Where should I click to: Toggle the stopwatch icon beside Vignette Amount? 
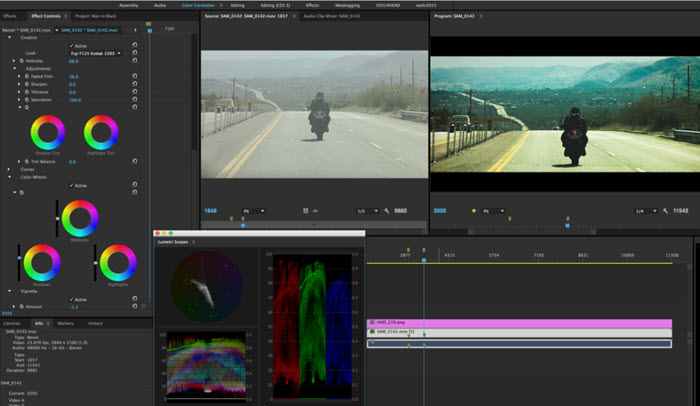tap(23, 307)
